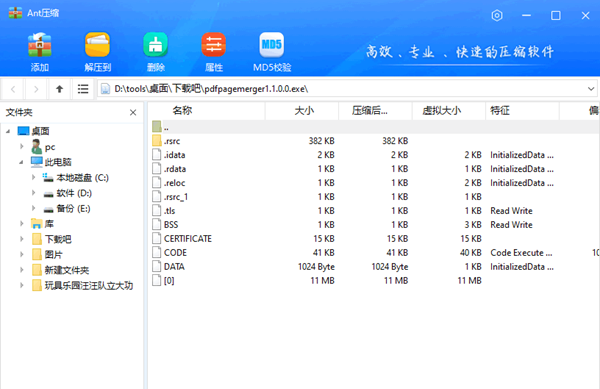Image resolution: width=600 pixels, height=389 pixels.
Task: Sort by the 大小 column header
Action: click(302, 111)
